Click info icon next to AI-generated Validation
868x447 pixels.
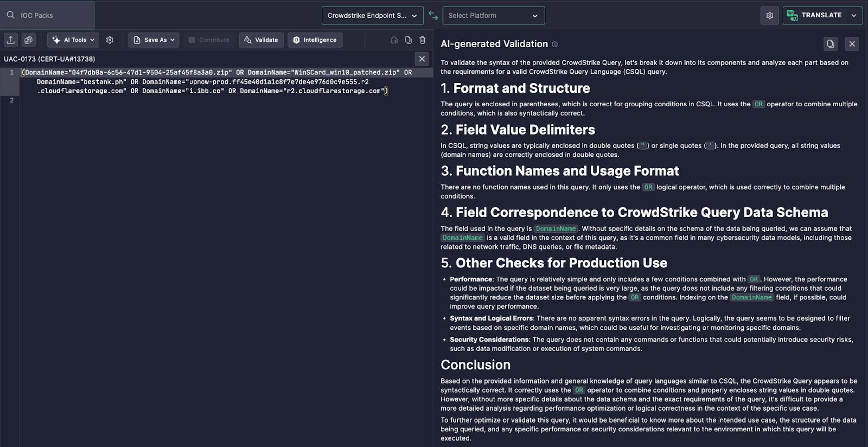pos(554,44)
